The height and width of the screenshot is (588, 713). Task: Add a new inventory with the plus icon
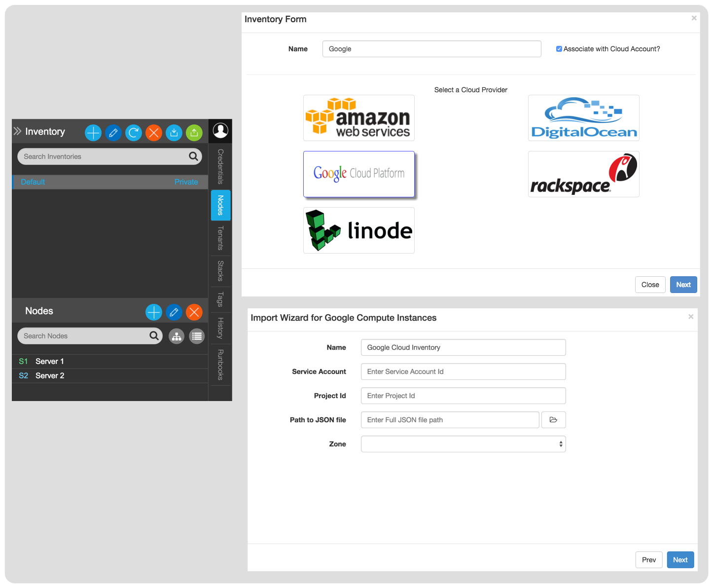click(93, 133)
